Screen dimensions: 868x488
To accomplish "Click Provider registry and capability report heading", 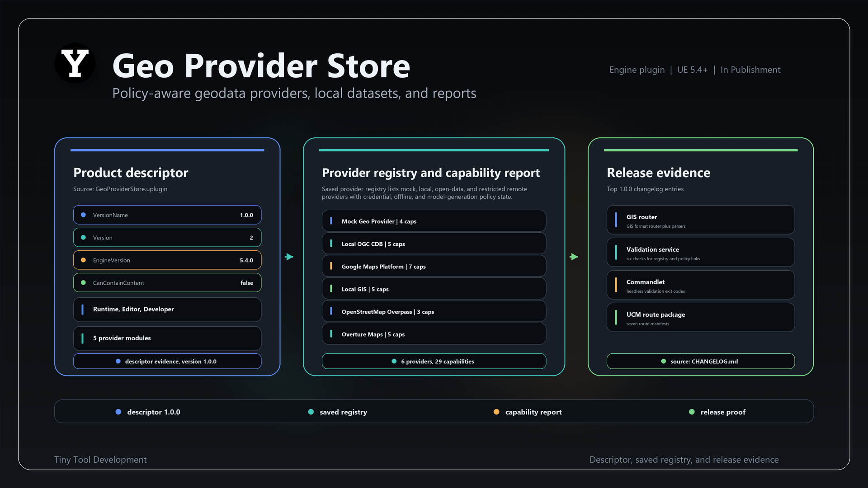I will (x=431, y=173).
